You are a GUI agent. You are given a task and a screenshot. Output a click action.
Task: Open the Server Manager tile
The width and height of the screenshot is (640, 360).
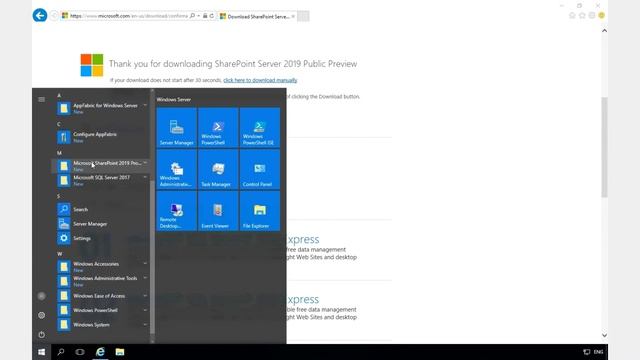(x=176, y=127)
